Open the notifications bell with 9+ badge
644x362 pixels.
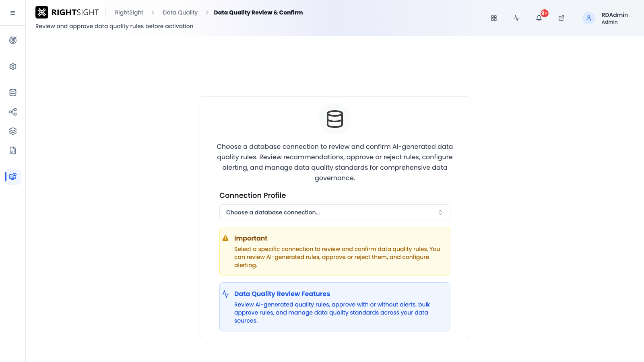[539, 18]
